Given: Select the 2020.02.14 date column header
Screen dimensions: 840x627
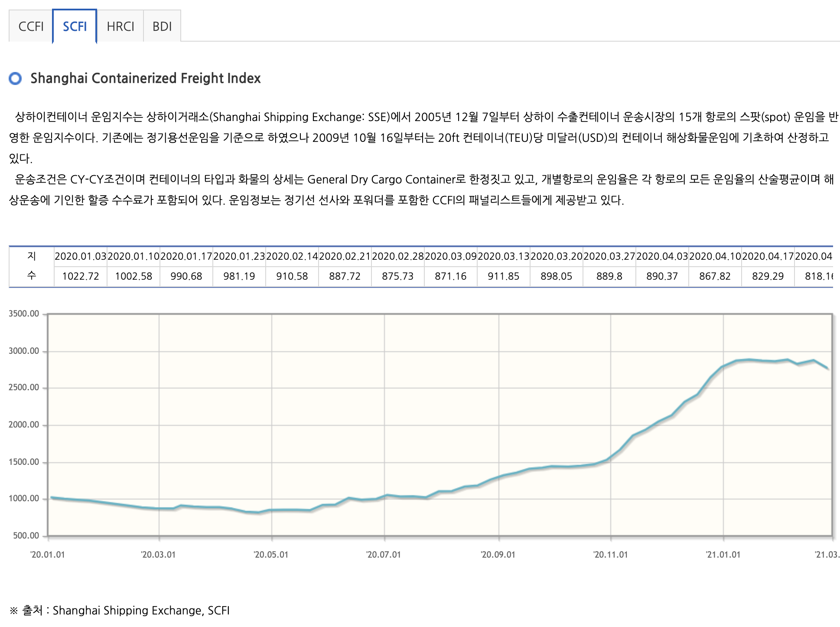Looking at the screenshot, I should pos(292,256).
